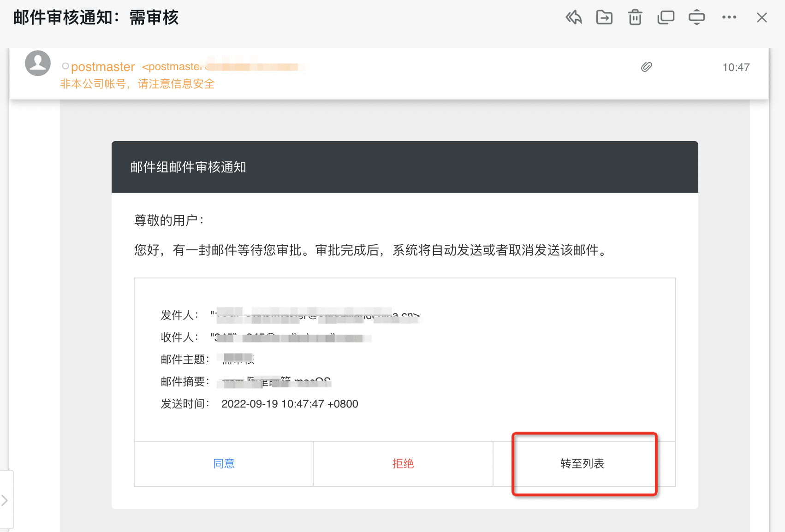Delete the email using the trash icon

click(635, 17)
